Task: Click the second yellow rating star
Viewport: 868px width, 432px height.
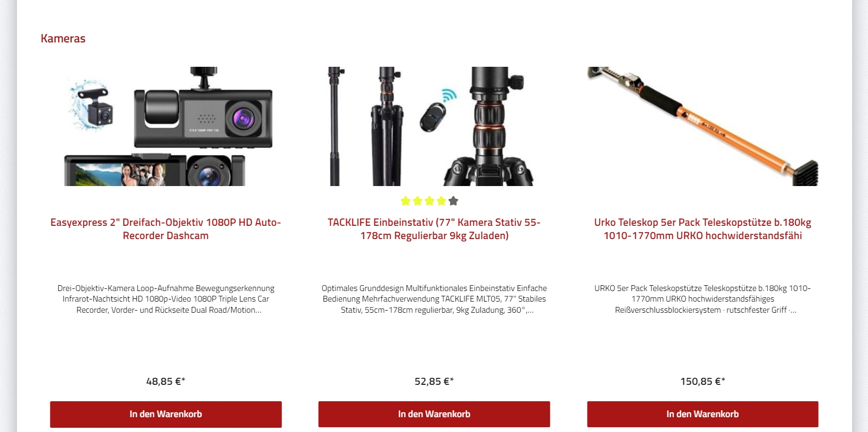Action: [417, 201]
